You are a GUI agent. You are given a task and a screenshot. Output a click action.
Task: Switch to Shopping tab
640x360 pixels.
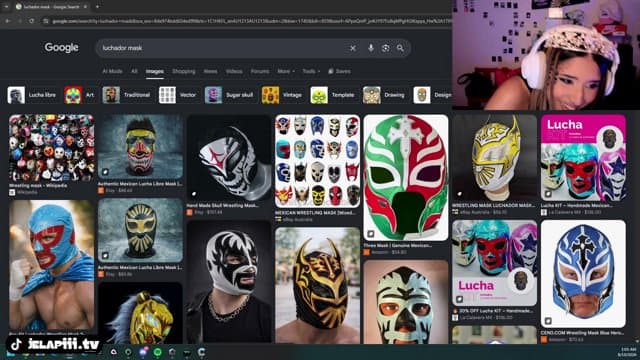tap(184, 71)
